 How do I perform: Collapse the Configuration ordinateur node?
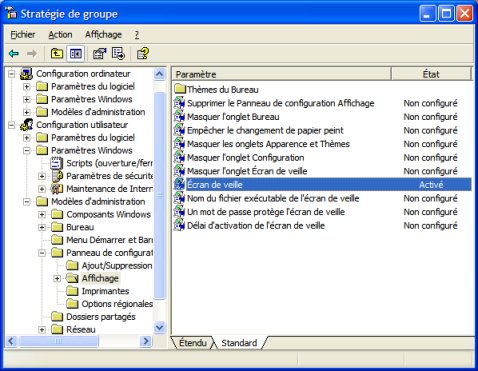click(12, 74)
